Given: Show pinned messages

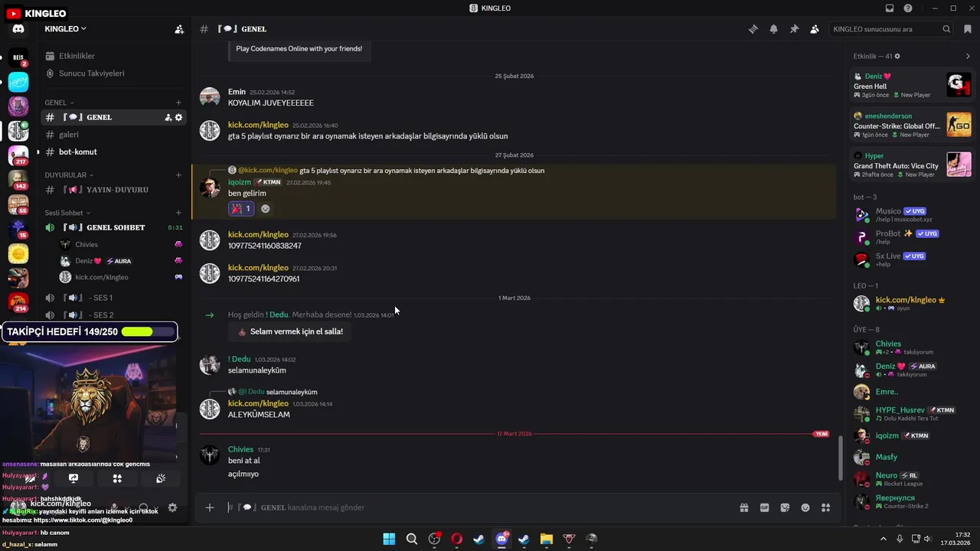Looking at the screenshot, I should (x=794, y=29).
